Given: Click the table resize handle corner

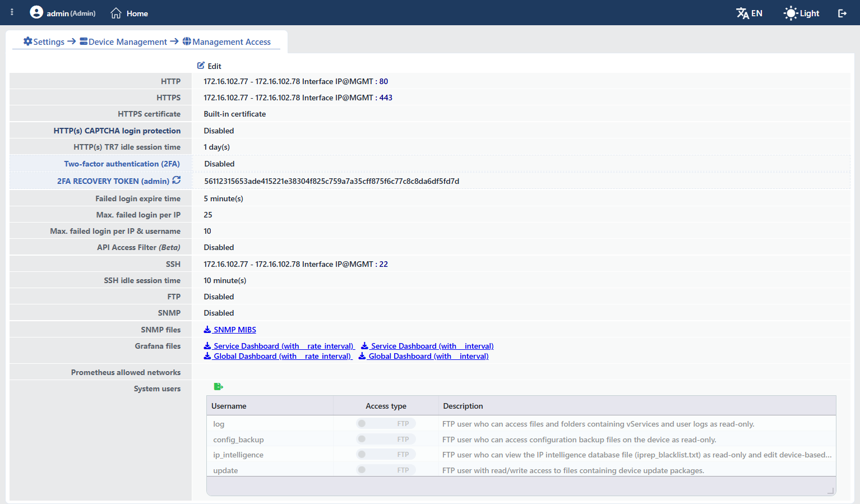Looking at the screenshot, I should pos(830,491).
